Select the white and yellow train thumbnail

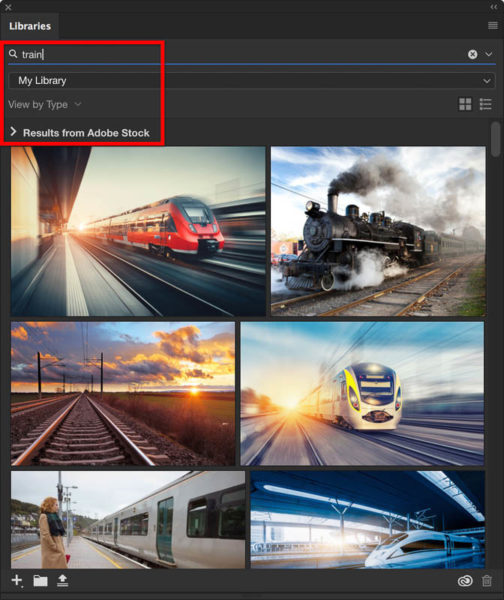coord(362,393)
